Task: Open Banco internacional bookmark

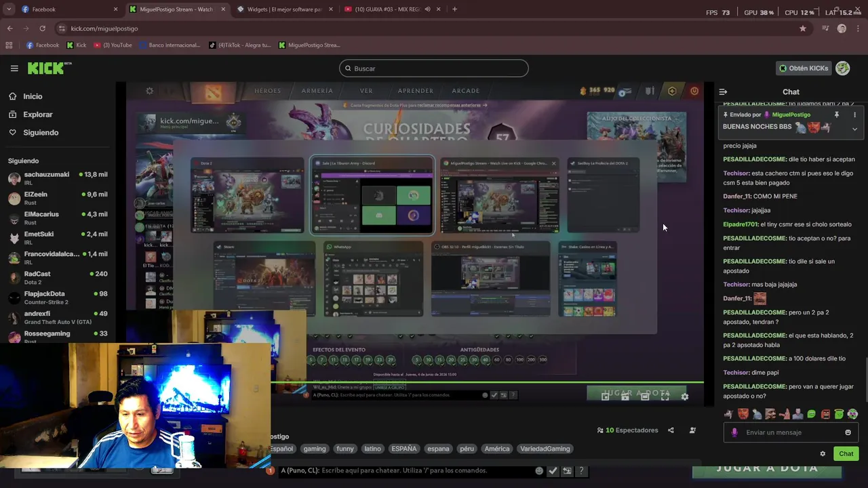Action: (x=170, y=45)
